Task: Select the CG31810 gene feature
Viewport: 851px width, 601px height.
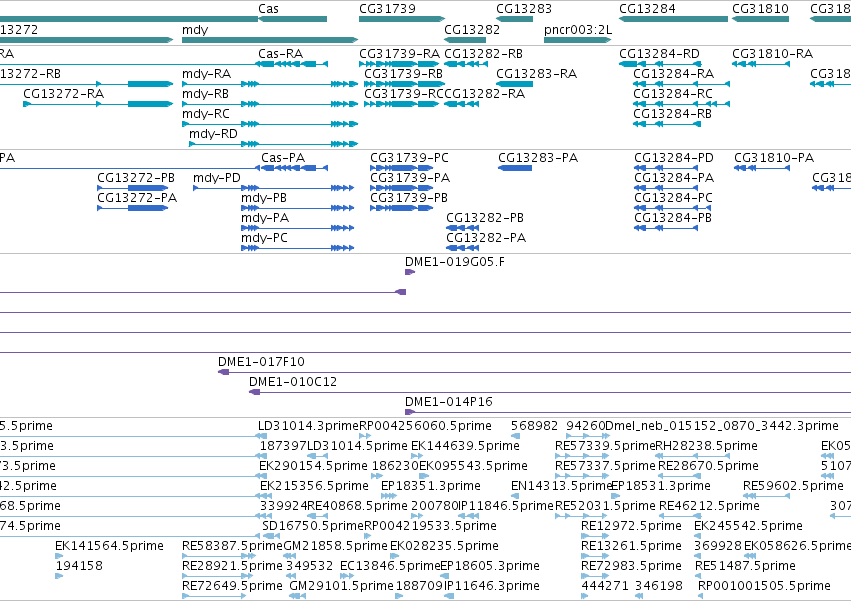Action: pyautogui.click(x=760, y=19)
